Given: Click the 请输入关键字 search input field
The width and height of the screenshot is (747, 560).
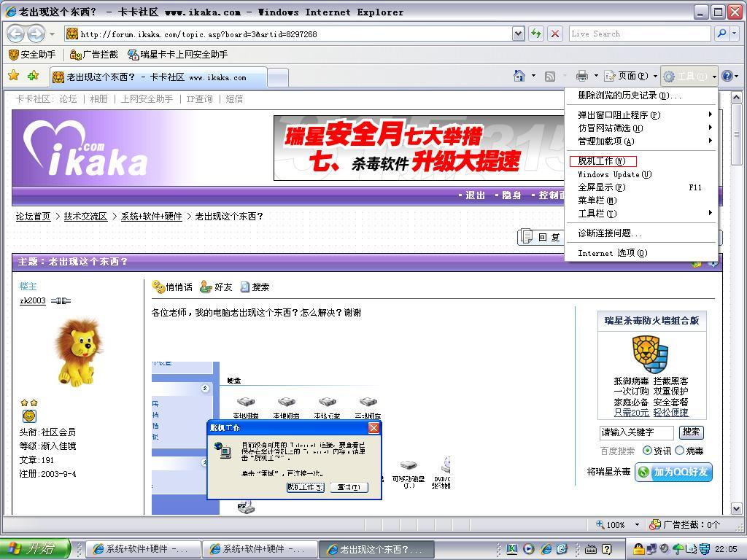Looking at the screenshot, I should point(636,432).
